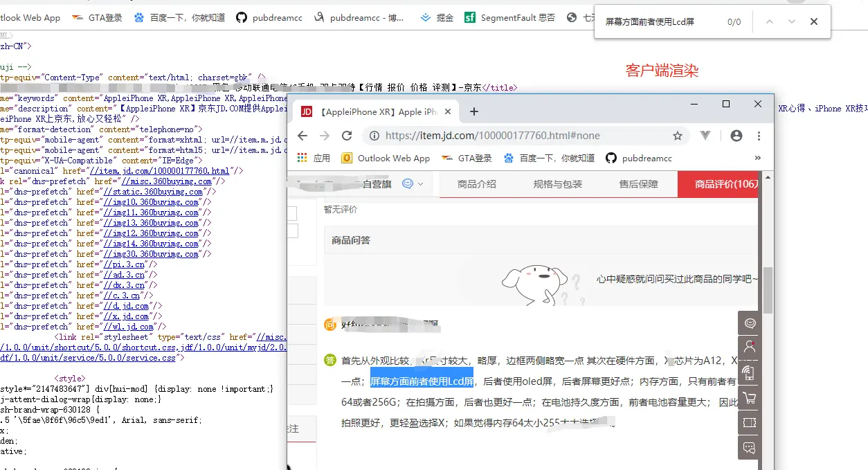The height and width of the screenshot is (470, 868).
Task: Click the 暂无评价 text
Action: click(x=341, y=209)
